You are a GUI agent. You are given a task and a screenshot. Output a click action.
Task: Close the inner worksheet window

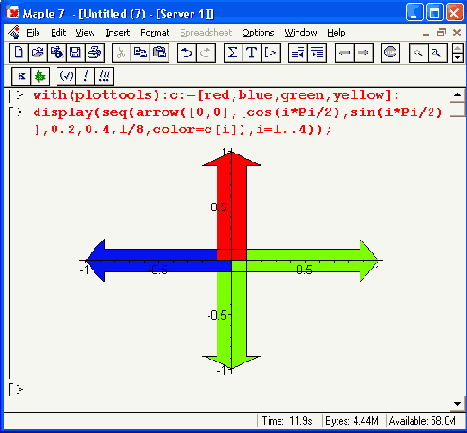click(x=457, y=32)
